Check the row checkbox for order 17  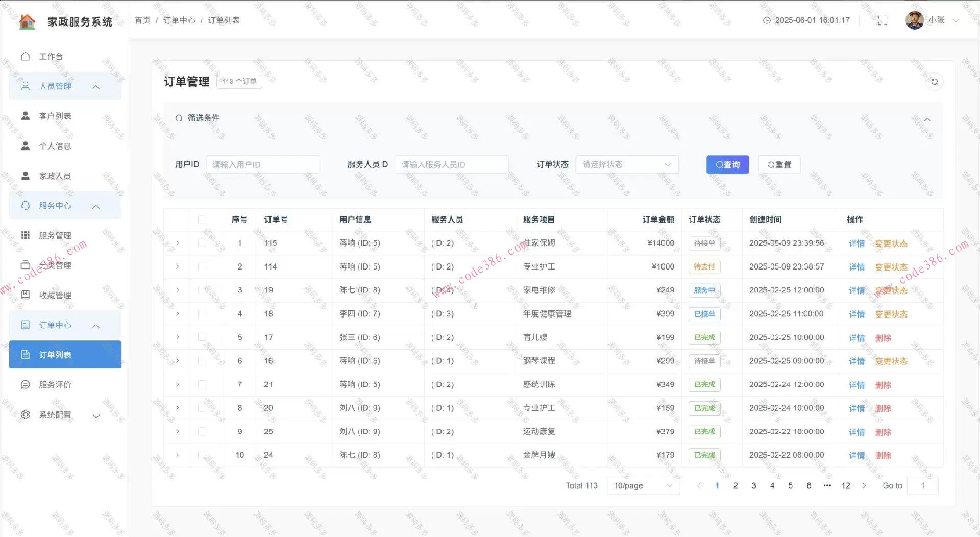click(202, 337)
